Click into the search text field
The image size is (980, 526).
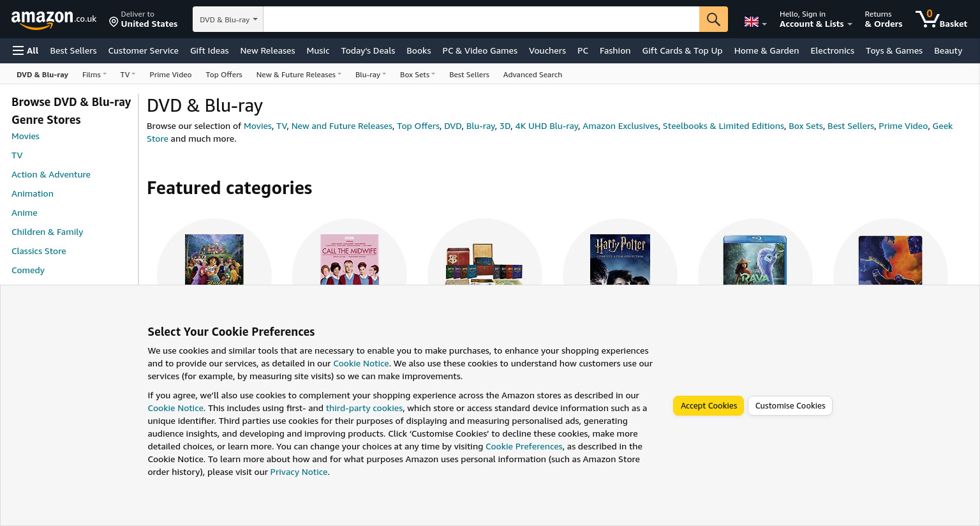click(x=481, y=19)
